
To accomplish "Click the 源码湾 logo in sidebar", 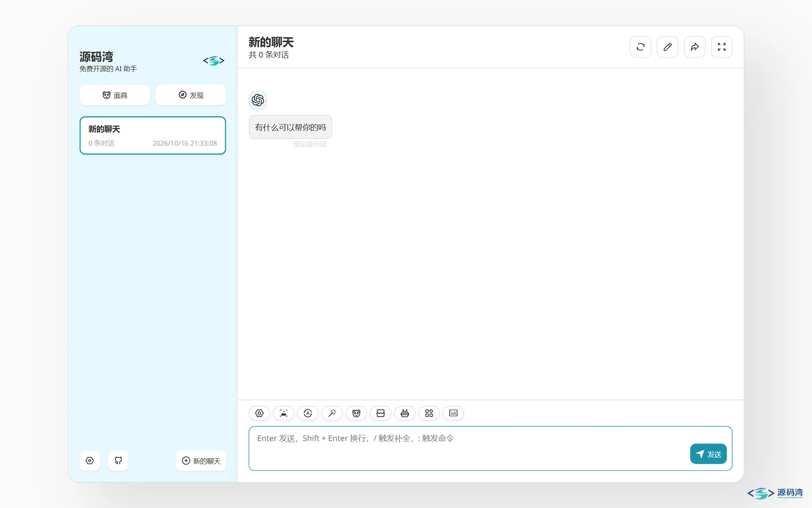I will point(214,61).
